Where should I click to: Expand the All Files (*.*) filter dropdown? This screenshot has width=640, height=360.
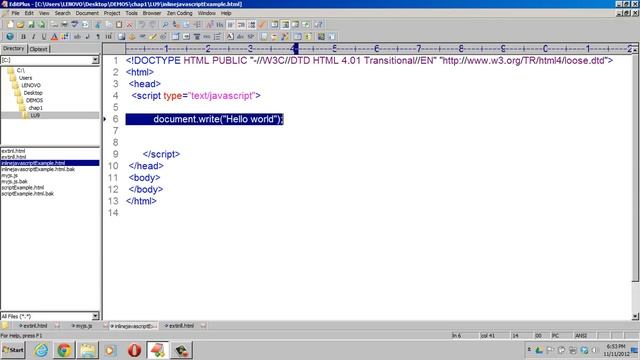tap(95, 316)
